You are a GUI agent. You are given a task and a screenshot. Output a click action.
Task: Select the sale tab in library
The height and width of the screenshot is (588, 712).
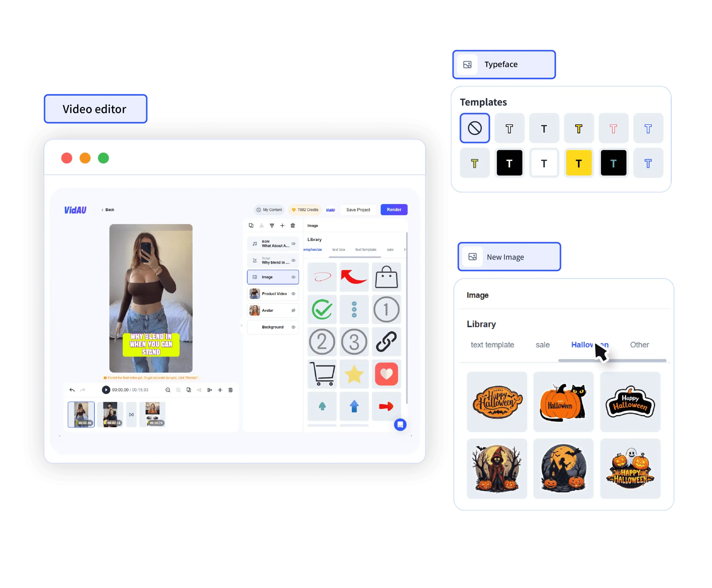[x=542, y=344]
